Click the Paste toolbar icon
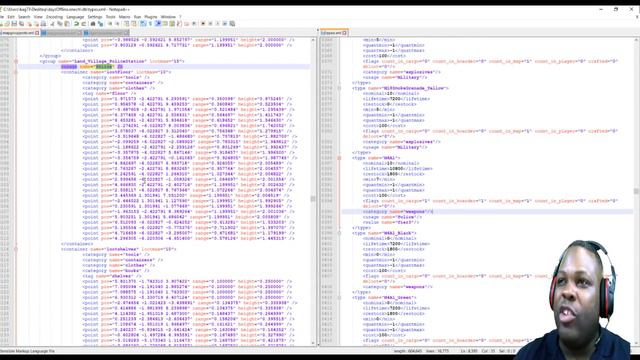 coord(67,24)
